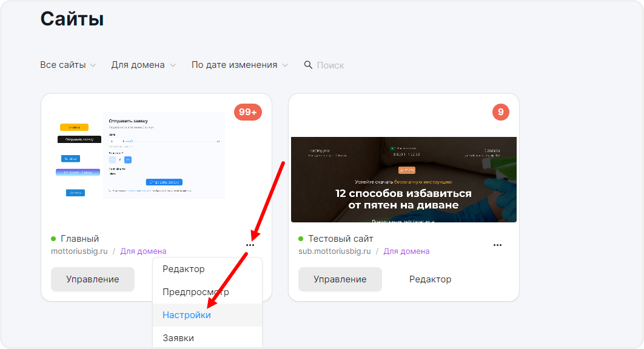The image size is (644, 349).
Task: Open the Главный site preview thumbnail
Action: pyautogui.click(x=142, y=155)
